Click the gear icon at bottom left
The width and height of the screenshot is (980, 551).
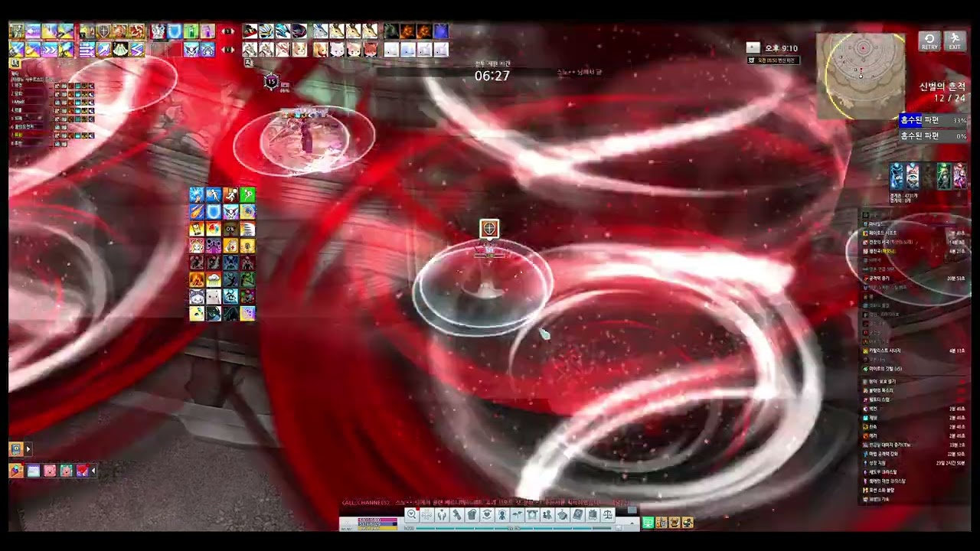[16, 449]
